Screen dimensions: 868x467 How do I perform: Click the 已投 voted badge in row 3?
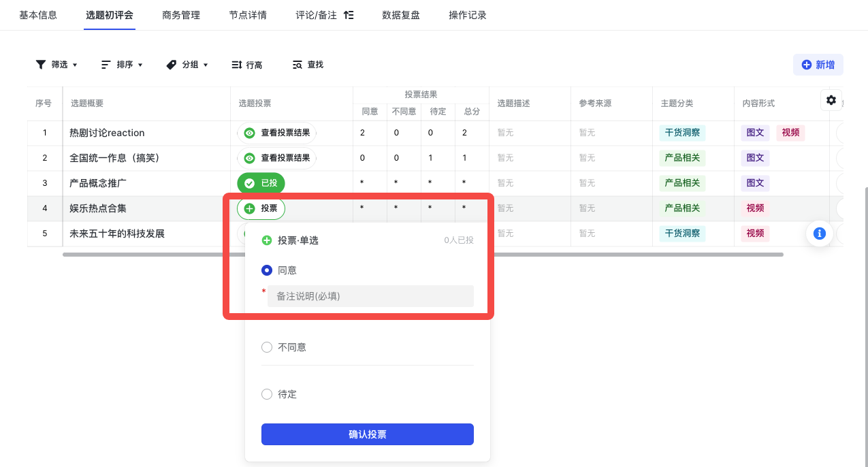261,183
